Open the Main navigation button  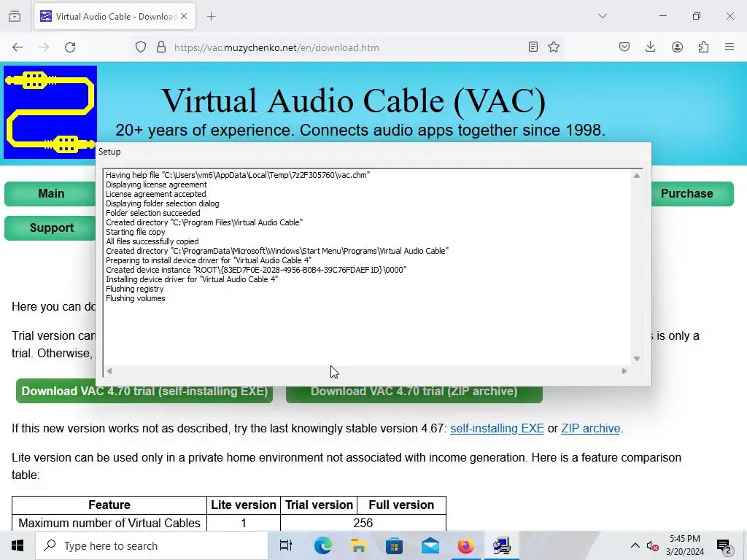(51, 194)
